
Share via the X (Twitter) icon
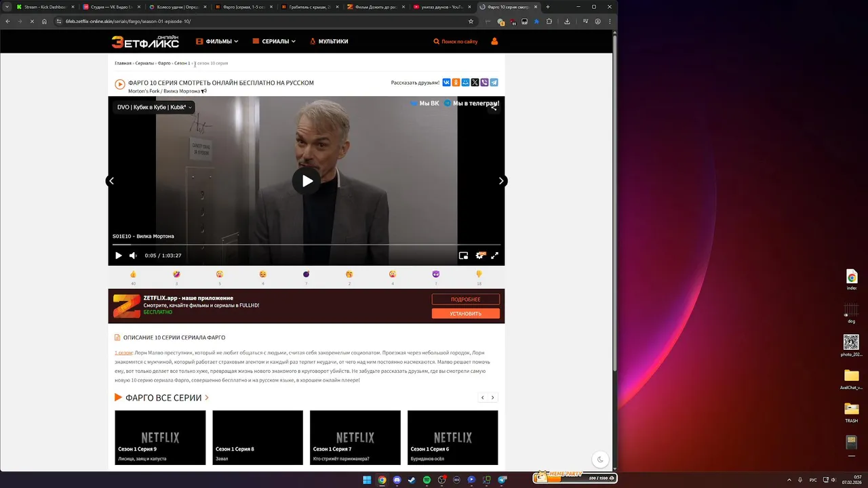(x=475, y=83)
